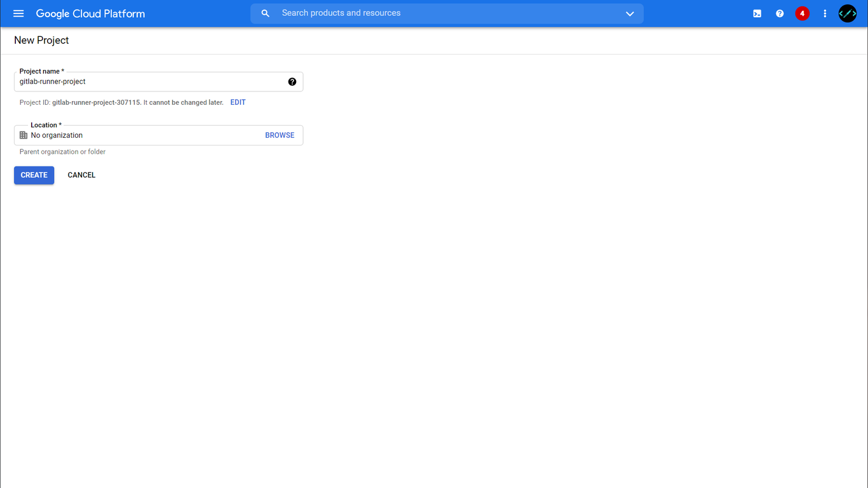
Task: Open the three-dot settings and utilities menu
Action: 825,13
